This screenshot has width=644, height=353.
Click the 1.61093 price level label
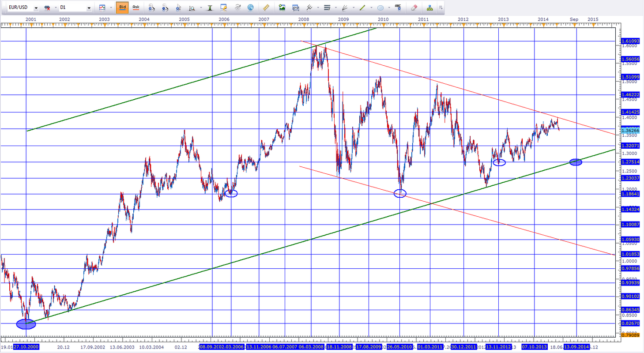point(630,41)
